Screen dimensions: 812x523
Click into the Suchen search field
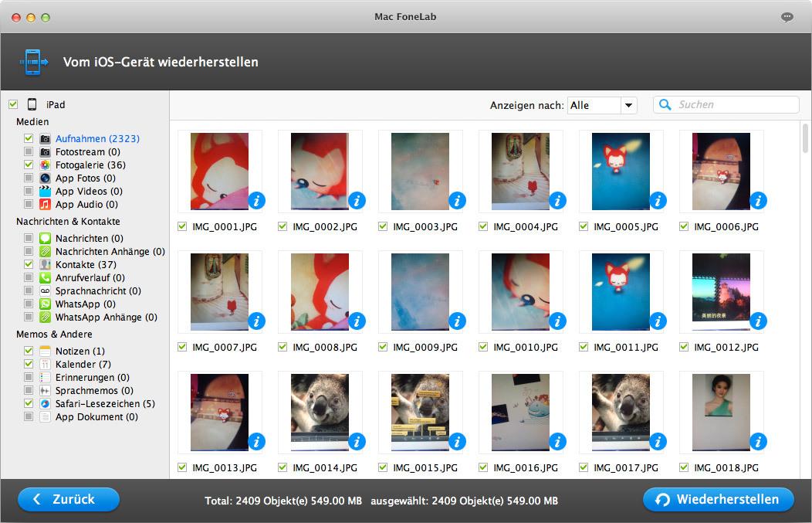(726, 105)
